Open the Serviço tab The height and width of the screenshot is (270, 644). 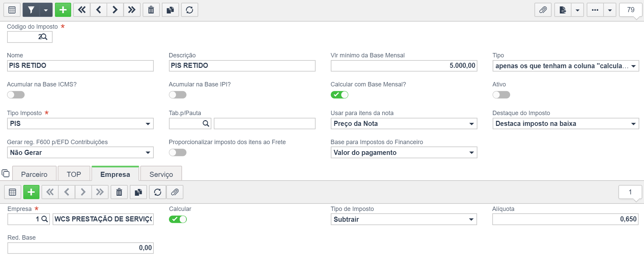[x=161, y=174]
